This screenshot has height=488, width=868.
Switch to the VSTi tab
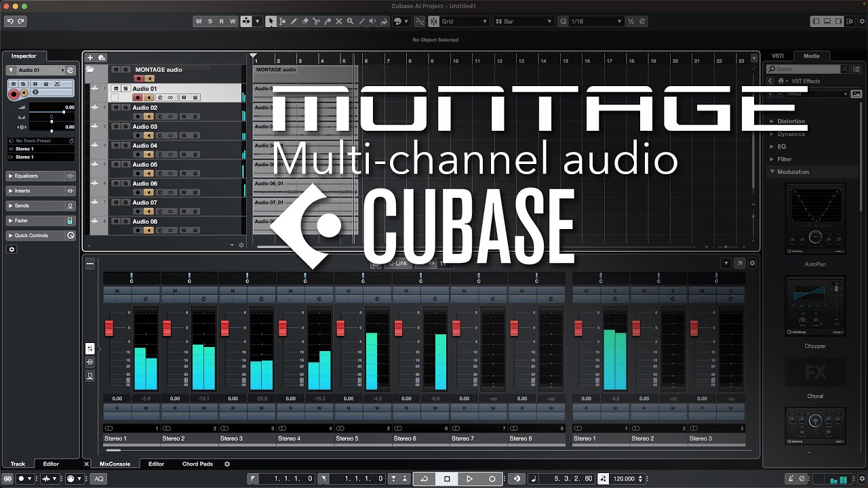778,56
